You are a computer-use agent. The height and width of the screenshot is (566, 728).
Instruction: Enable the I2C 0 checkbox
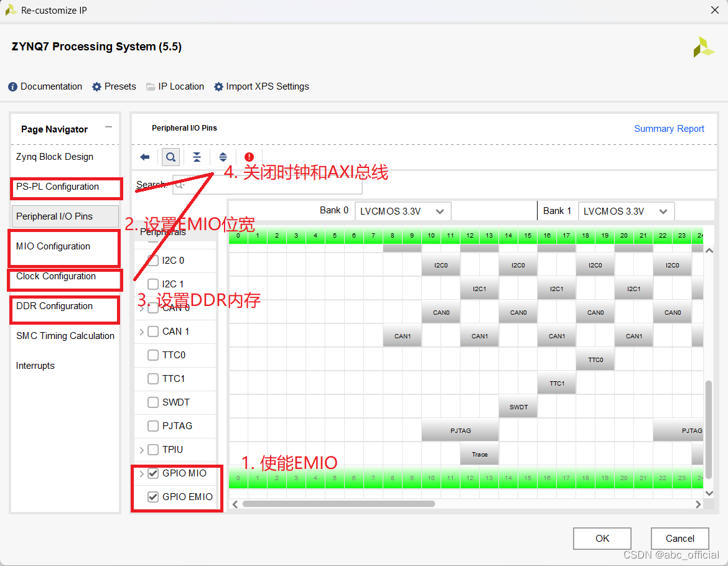[152, 260]
